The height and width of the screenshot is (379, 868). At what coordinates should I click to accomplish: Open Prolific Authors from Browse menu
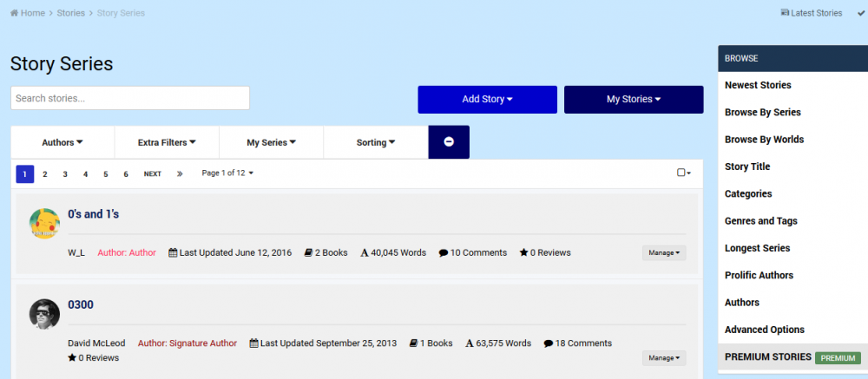coord(759,276)
